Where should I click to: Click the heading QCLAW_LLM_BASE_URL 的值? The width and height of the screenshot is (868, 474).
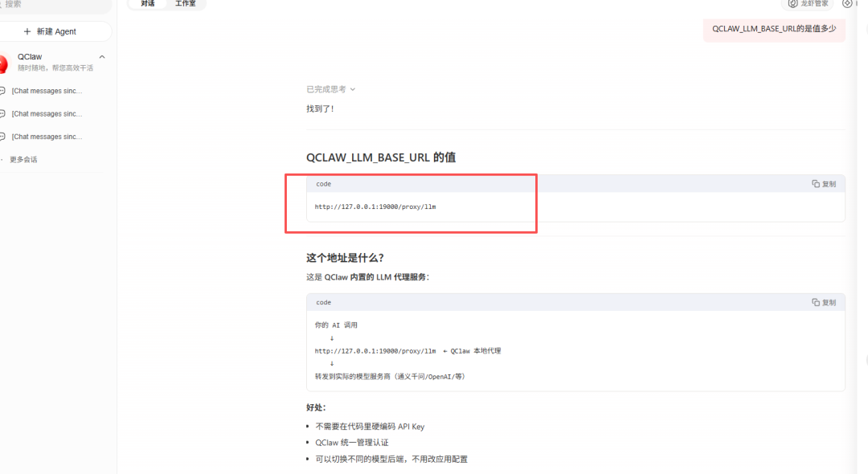pos(381,157)
